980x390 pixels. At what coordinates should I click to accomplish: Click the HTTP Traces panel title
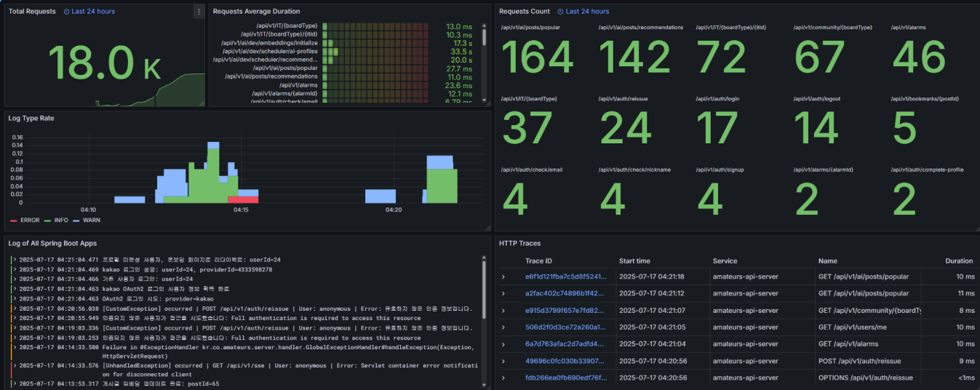pyautogui.click(x=520, y=243)
